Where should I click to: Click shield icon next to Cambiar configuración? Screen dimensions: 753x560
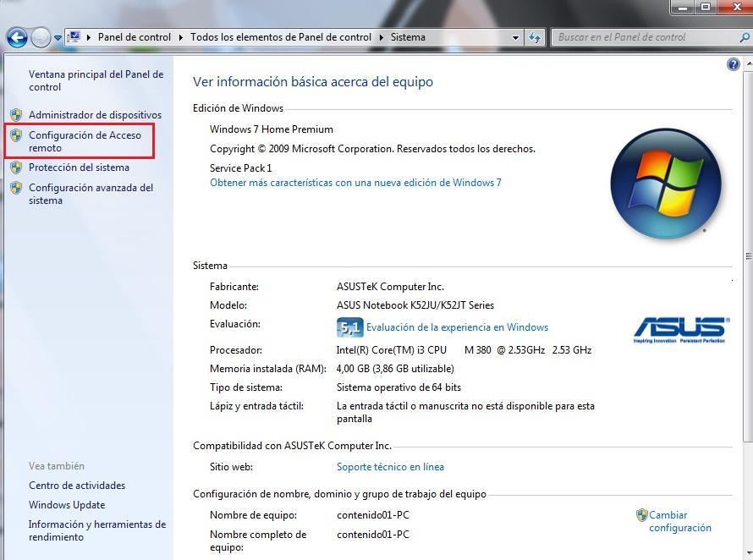(x=642, y=515)
